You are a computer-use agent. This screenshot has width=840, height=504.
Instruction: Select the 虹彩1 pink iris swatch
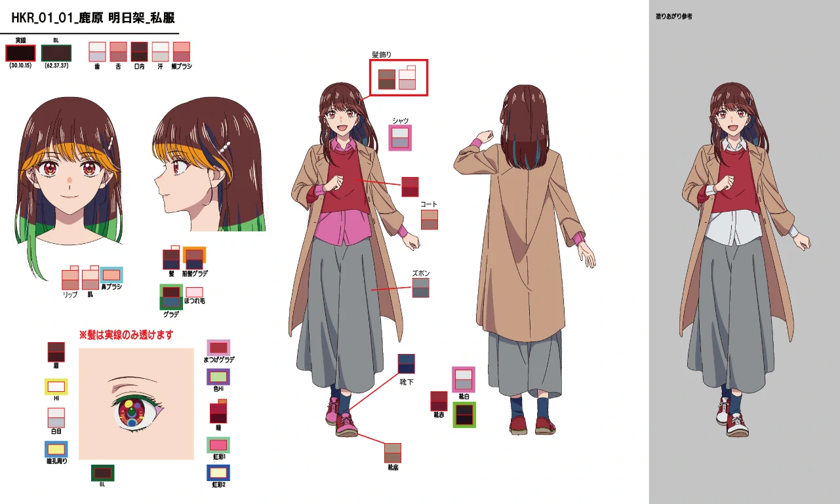pos(218,445)
